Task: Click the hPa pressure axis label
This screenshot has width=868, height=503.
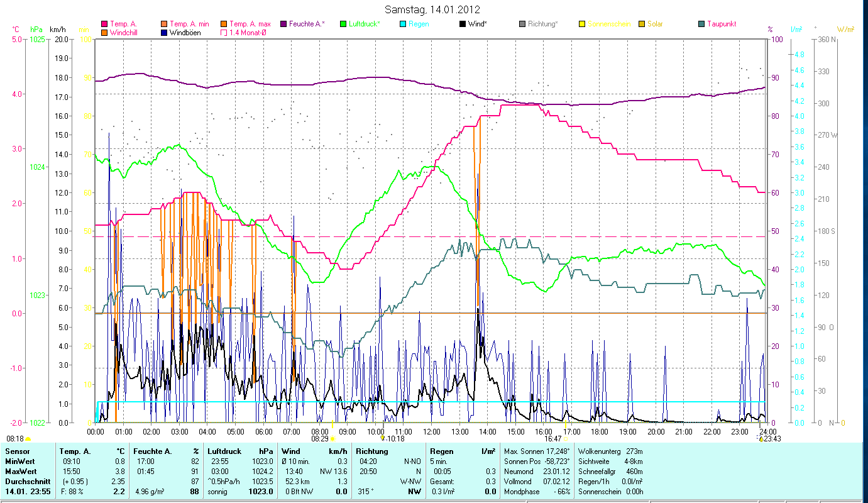Action: (36, 29)
